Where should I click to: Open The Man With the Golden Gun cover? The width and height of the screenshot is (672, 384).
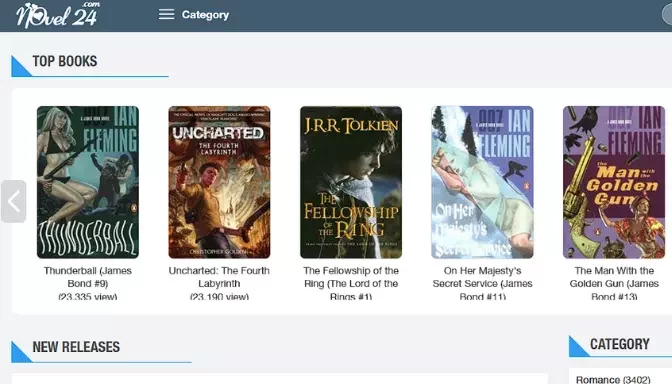614,182
